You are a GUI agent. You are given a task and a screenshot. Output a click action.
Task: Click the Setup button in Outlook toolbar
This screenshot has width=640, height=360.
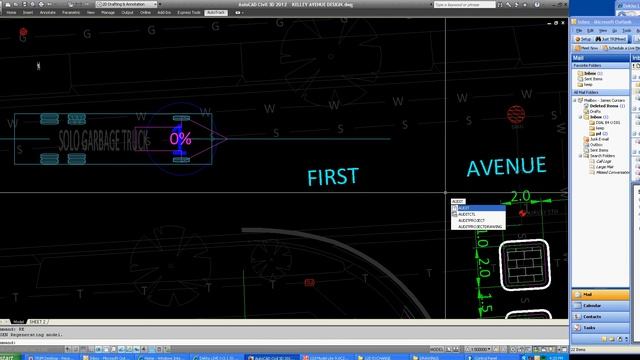pyautogui.click(x=583, y=39)
